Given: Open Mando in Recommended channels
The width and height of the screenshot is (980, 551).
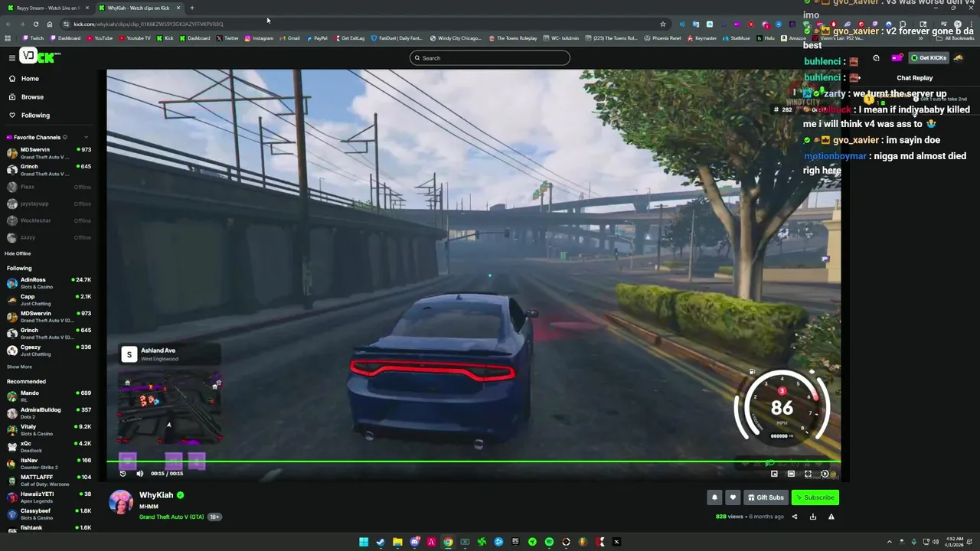Looking at the screenshot, I should (x=48, y=396).
